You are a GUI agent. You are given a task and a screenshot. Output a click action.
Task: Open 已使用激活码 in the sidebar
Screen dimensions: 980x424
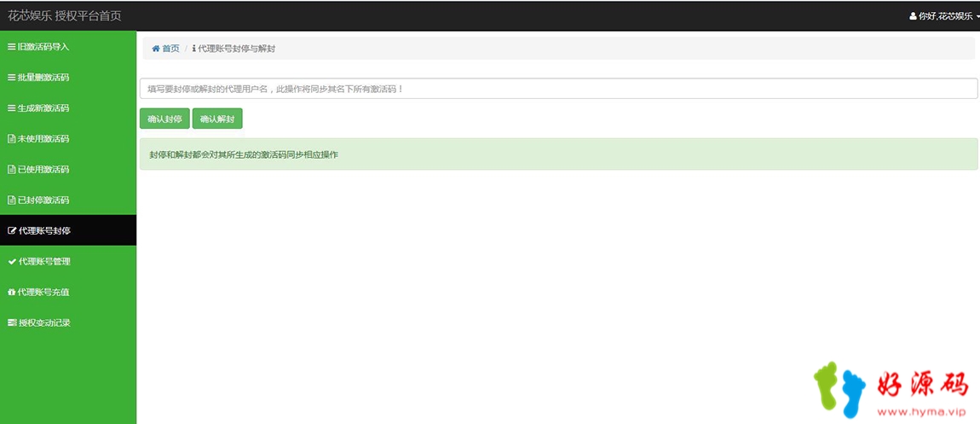[x=68, y=170]
